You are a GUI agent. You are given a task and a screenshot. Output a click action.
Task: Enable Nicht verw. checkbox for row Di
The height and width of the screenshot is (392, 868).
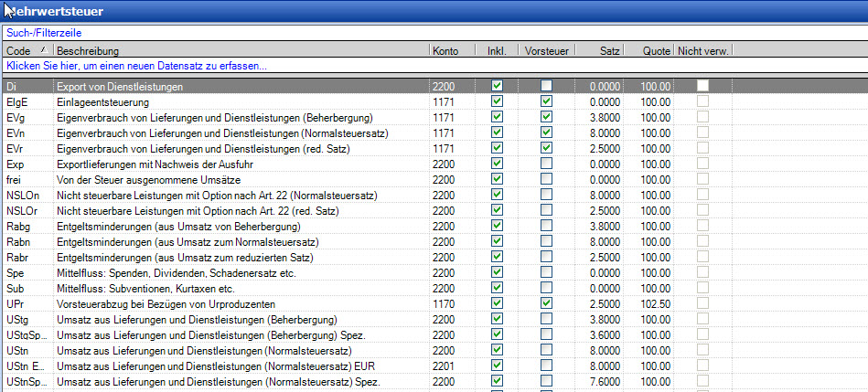click(702, 86)
